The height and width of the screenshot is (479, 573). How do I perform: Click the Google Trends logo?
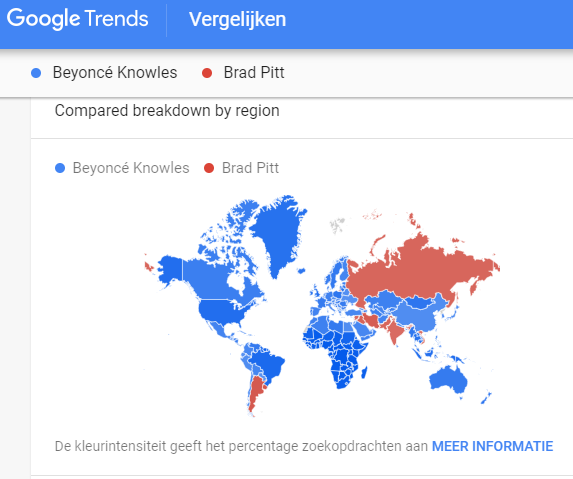click(77, 19)
